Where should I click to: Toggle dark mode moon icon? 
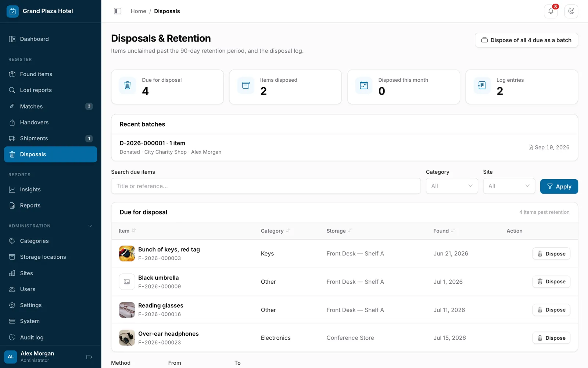(x=571, y=11)
